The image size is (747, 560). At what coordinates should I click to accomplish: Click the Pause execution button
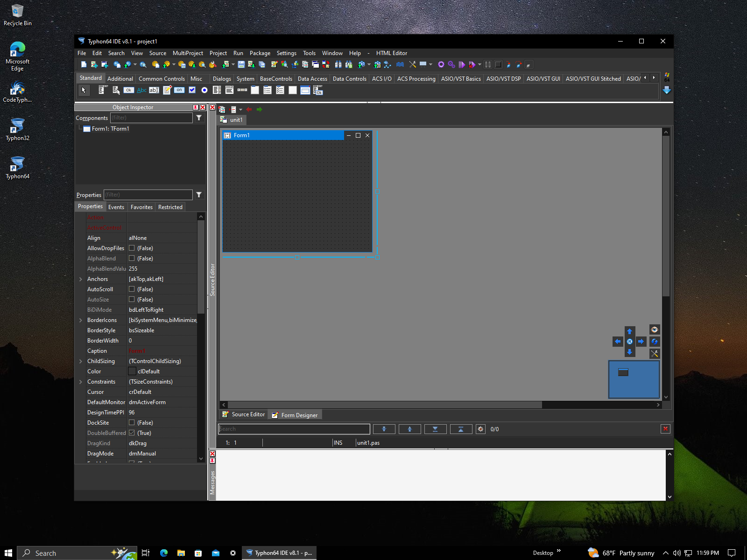488,65
